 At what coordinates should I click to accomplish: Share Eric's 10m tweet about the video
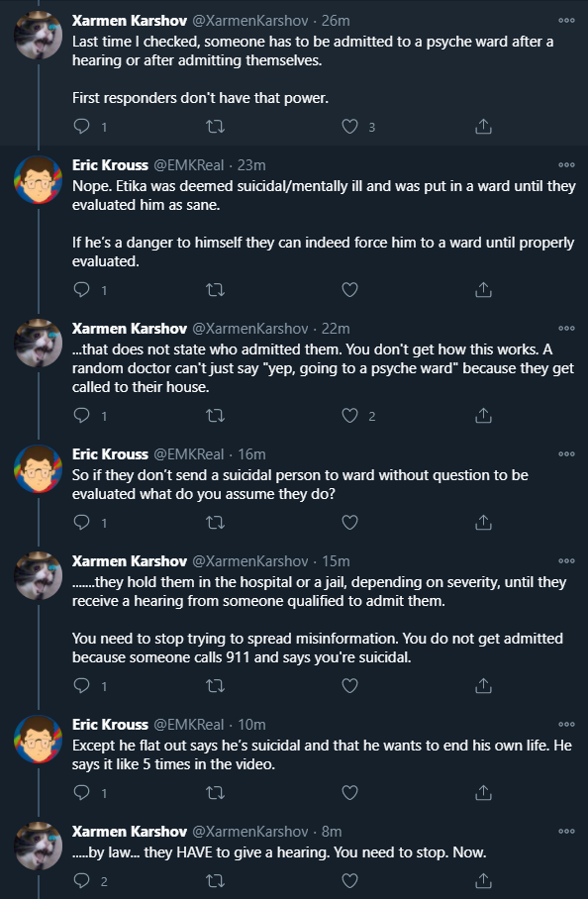tap(483, 792)
